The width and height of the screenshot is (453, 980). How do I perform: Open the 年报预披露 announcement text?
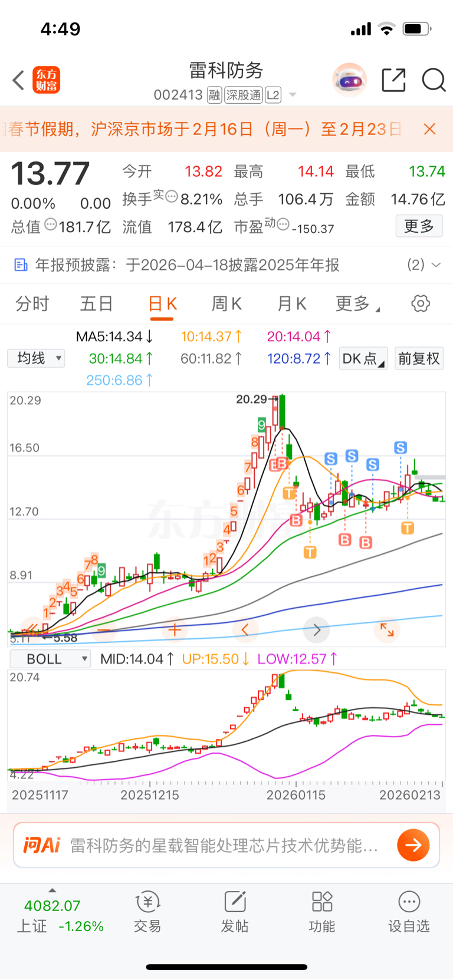point(188,265)
